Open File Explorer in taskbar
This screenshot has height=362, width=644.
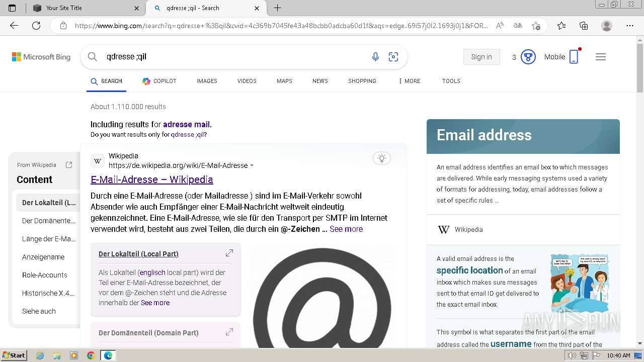57,355
